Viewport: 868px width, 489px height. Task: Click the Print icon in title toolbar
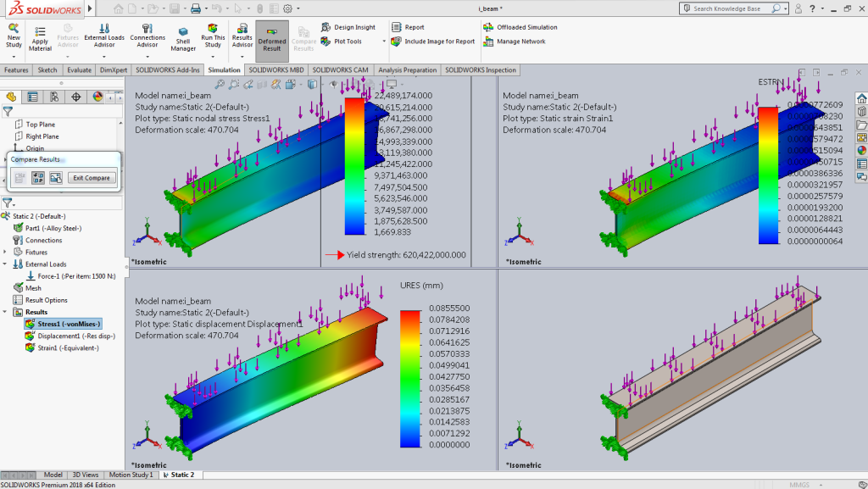(x=196, y=8)
